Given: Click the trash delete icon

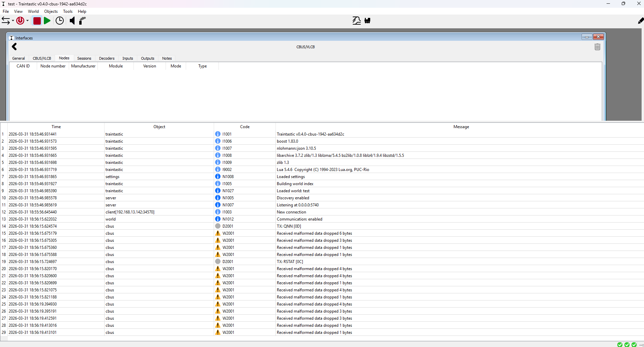Looking at the screenshot, I should (x=597, y=47).
